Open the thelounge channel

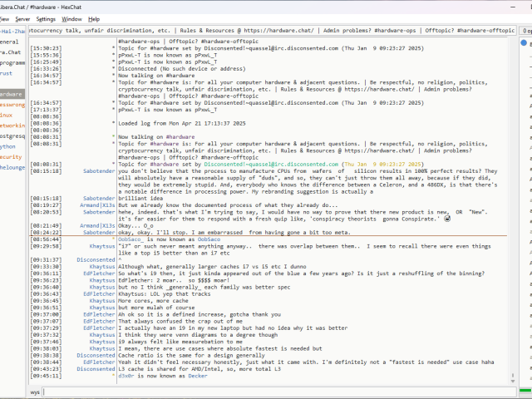click(12, 167)
